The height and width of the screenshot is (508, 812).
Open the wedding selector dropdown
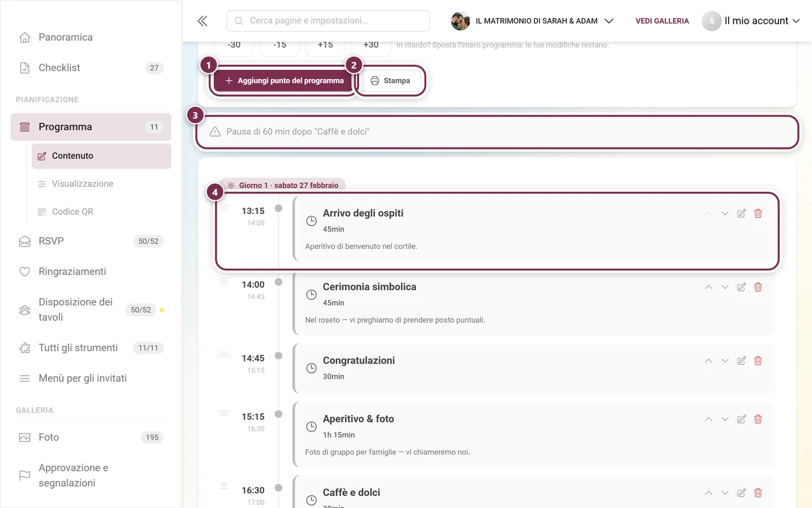click(532, 21)
